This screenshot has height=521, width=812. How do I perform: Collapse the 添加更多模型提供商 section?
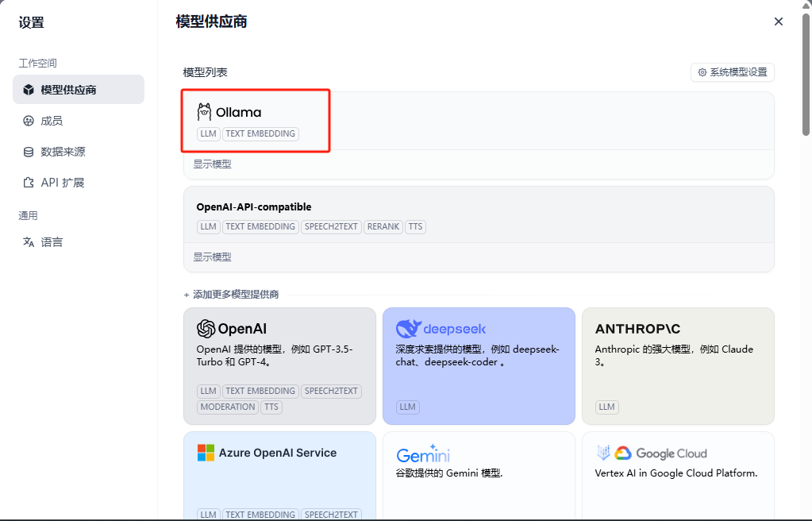(x=231, y=295)
